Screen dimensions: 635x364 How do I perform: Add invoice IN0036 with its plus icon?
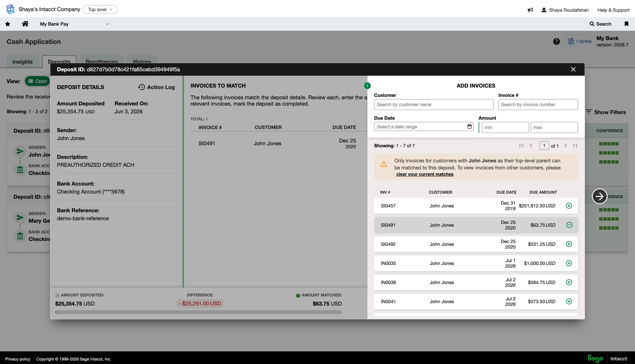[x=569, y=282]
